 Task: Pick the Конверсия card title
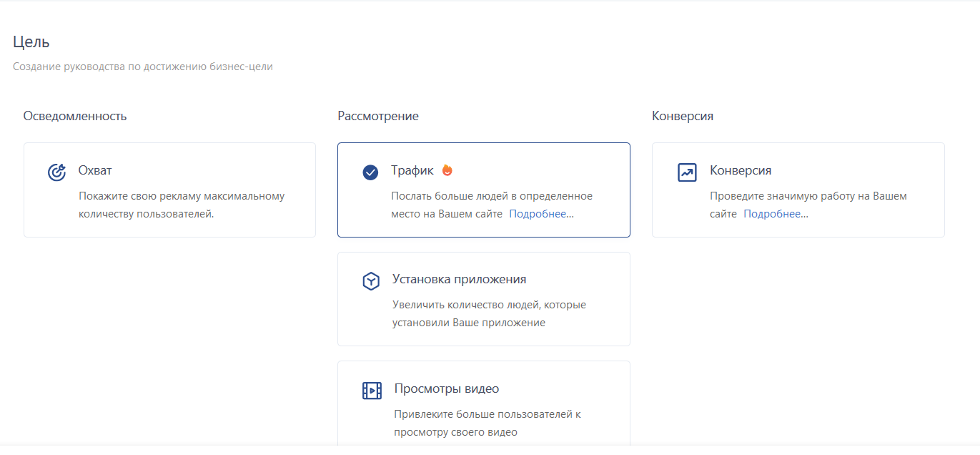click(741, 171)
